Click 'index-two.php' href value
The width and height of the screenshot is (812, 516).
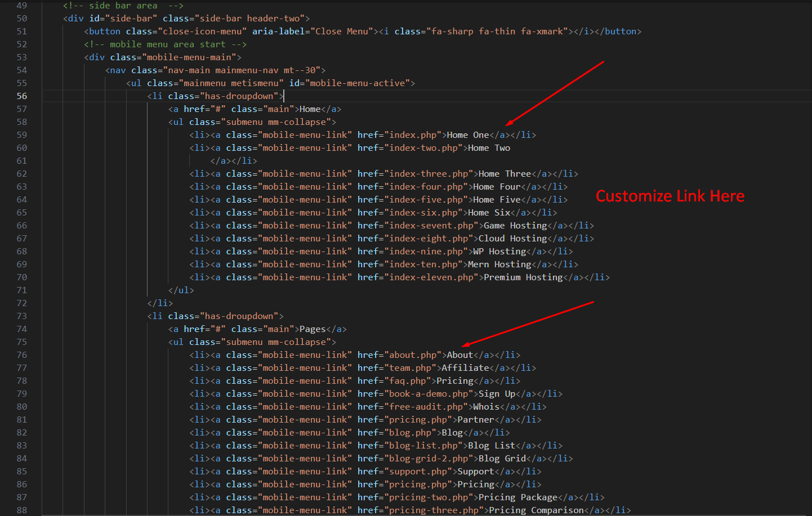point(423,148)
